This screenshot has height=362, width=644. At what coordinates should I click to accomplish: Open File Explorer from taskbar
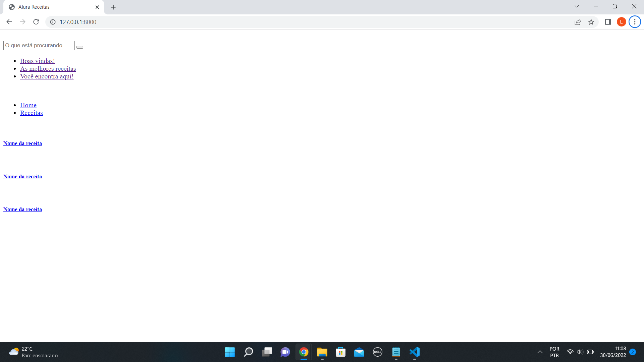(x=322, y=352)
